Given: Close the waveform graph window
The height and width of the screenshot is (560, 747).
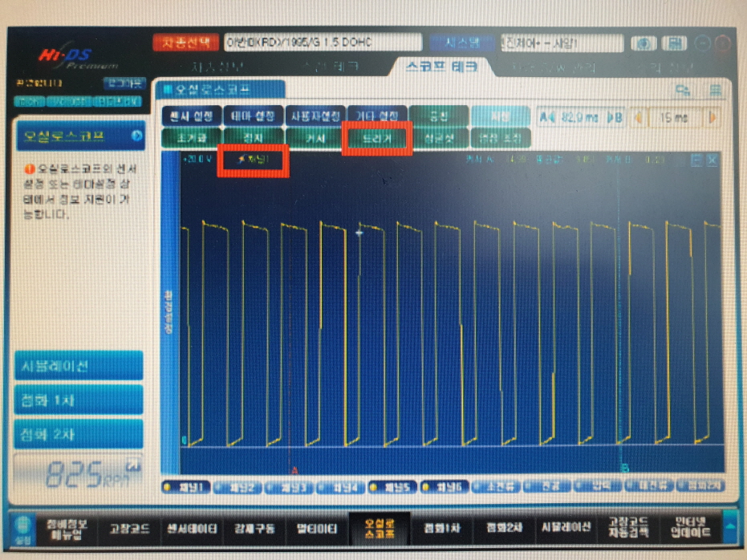Looking at the screenshot, I should coord(712,160).
